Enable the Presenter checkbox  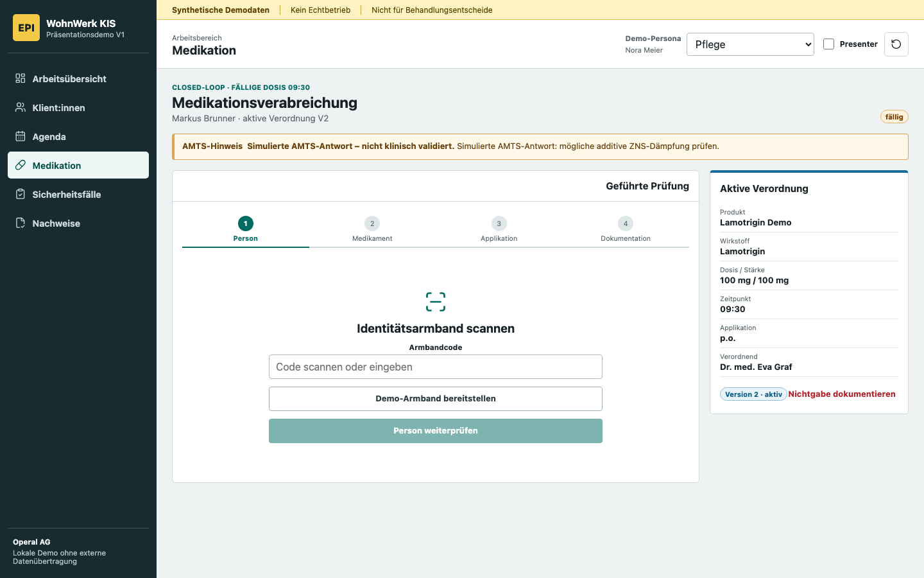point(829,44)
